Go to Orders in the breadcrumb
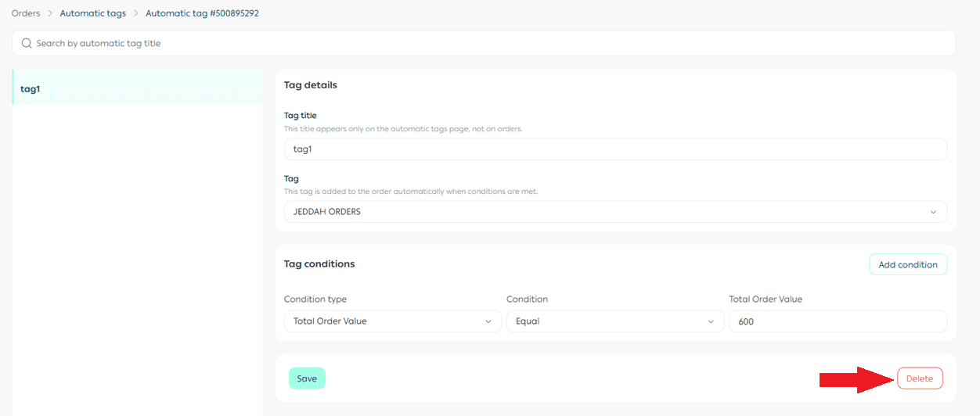 coord(26,13)
